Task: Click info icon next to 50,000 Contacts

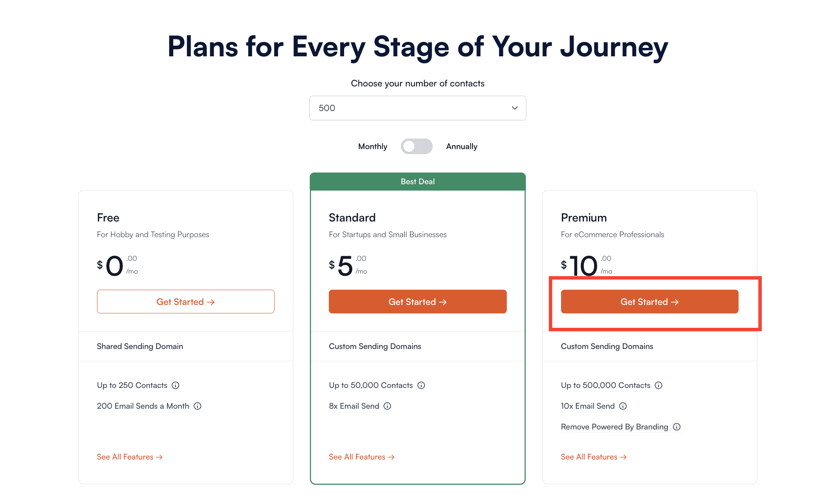Action: 421,385
